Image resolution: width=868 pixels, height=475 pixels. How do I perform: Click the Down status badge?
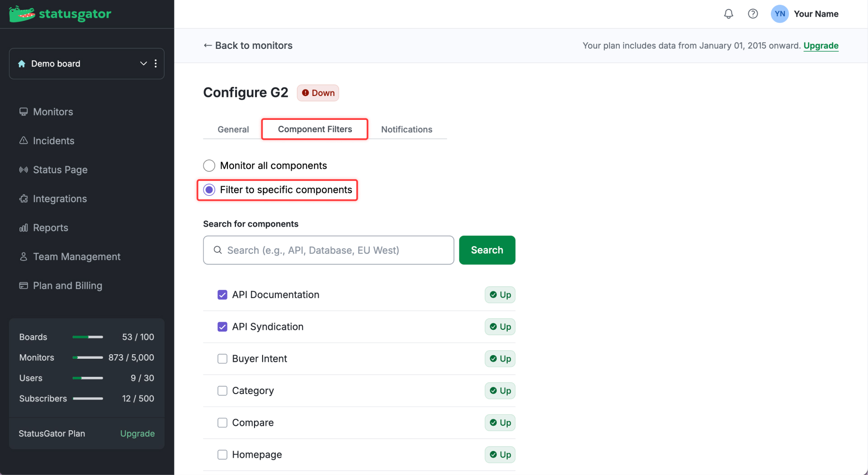pos(318,93)
